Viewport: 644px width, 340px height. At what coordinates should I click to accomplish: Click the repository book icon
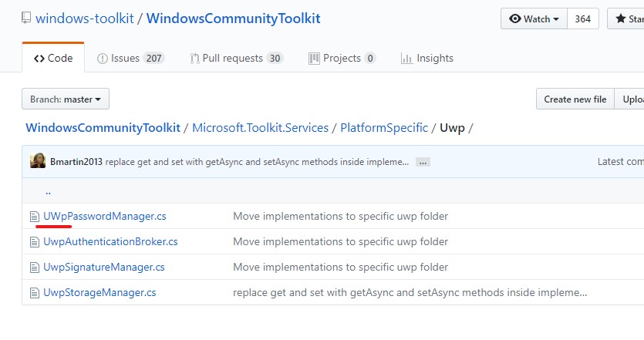point(26,18)
